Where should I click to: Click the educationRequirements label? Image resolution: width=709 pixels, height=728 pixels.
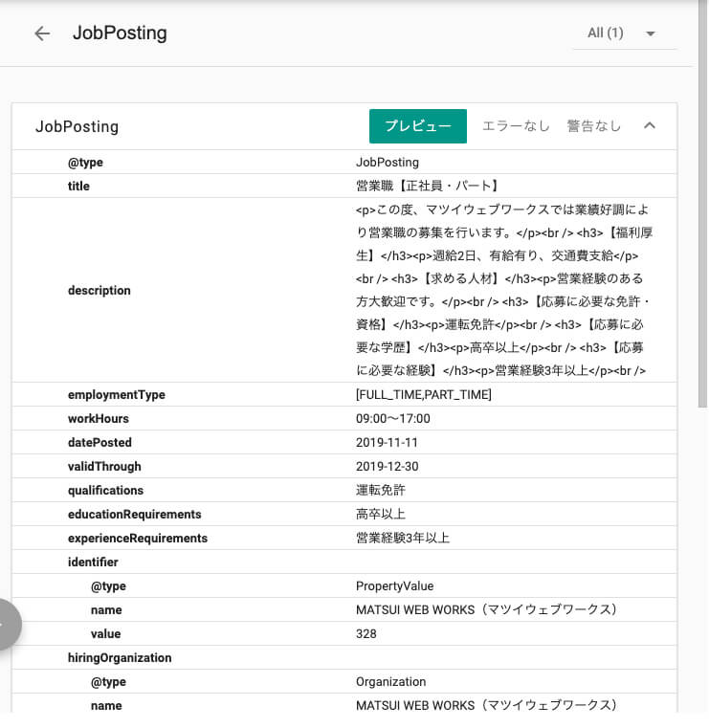[135, 514]
